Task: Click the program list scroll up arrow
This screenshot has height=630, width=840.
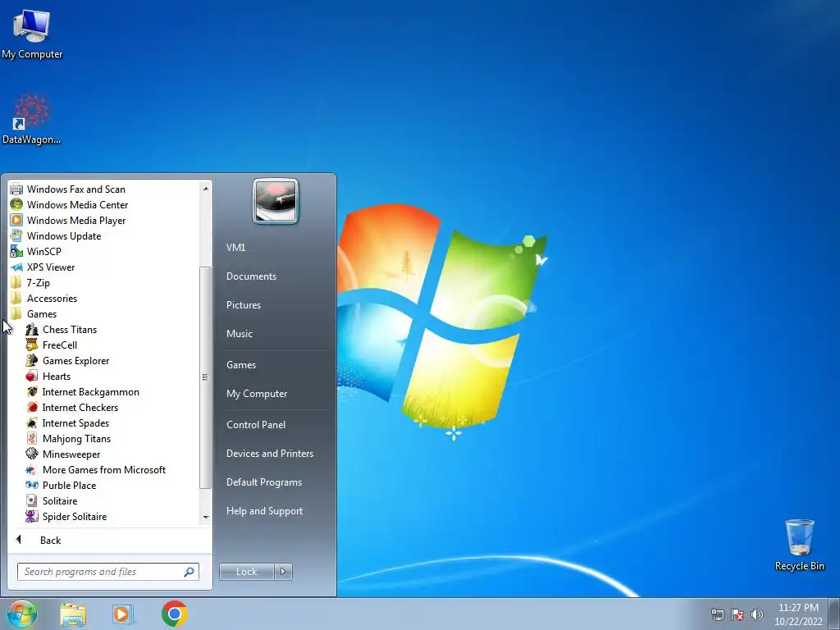Action: 206,189
